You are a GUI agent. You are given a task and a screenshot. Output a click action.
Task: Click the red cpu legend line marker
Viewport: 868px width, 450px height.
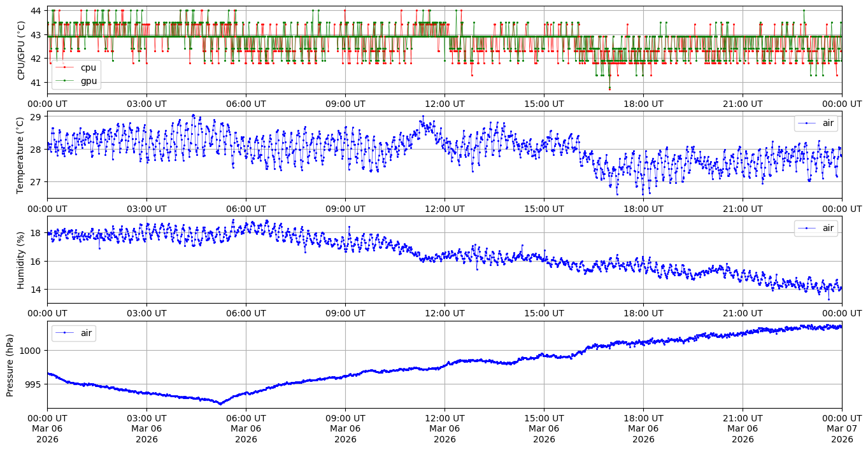[65, 67]
